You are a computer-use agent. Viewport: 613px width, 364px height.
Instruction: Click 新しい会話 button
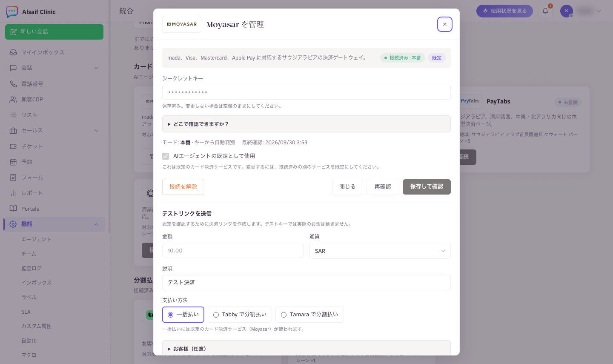point(54,32)
